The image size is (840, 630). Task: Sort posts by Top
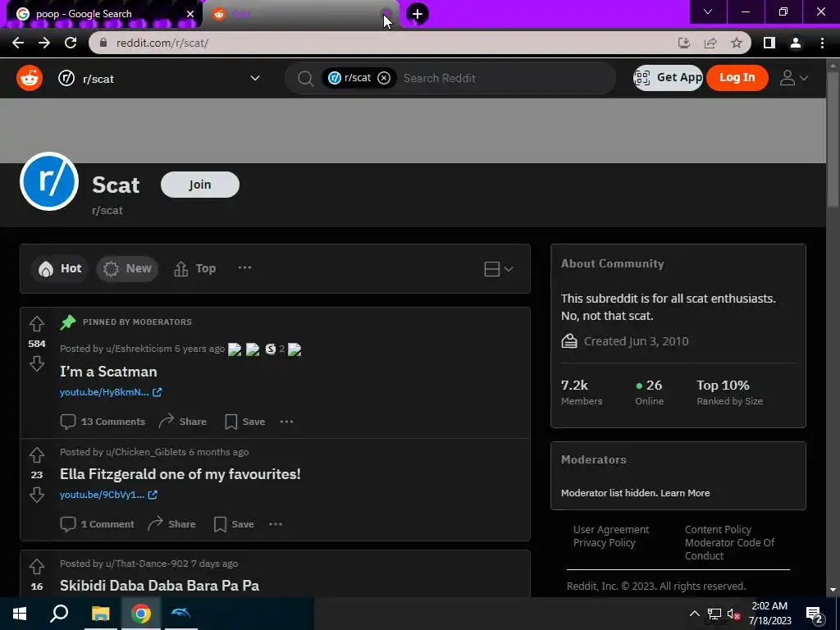click(195, 268)
